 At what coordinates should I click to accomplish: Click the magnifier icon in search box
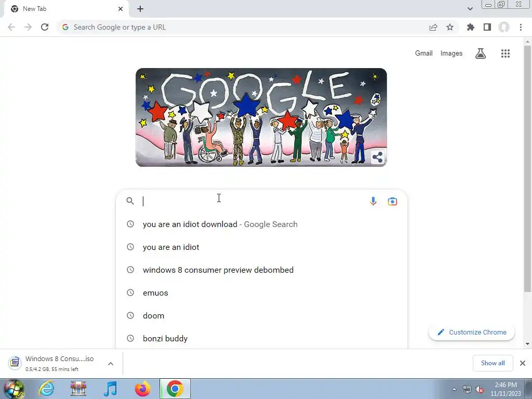point(130,201)
